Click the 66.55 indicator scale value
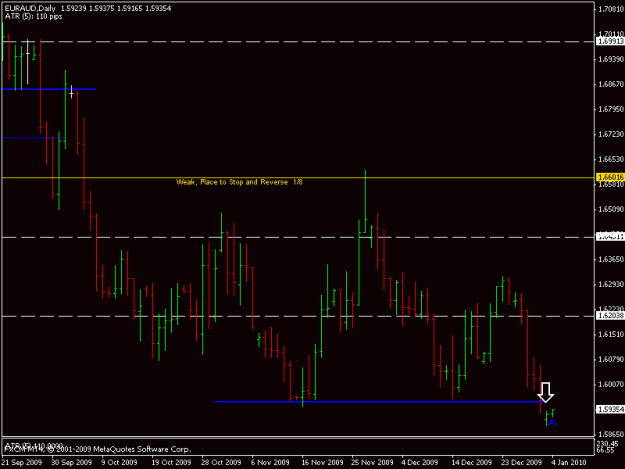The width and height of the screenshot is (625, 469). 605,450
